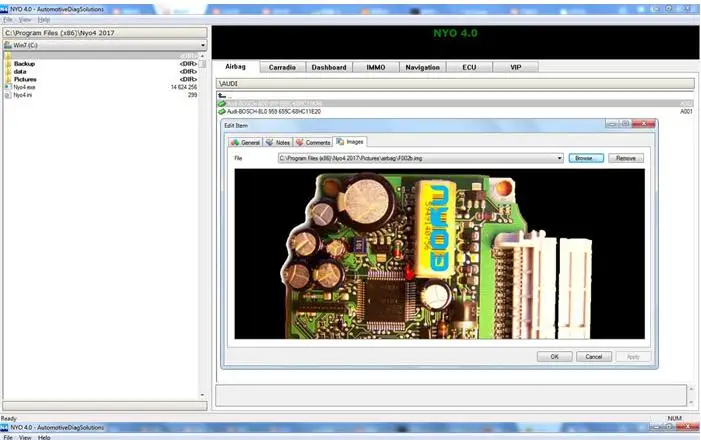The image size is (701, 440).
Task: Click the airbag circuit board preview image
Action: pos(439,254)
